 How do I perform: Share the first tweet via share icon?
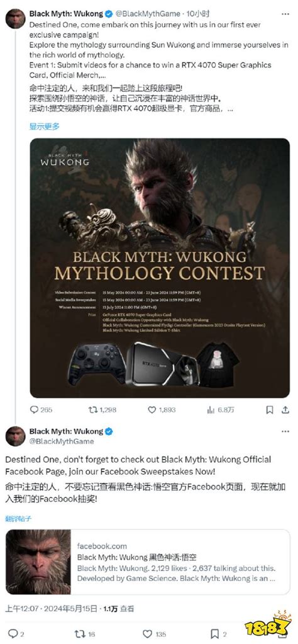click(x=285, y=409)
